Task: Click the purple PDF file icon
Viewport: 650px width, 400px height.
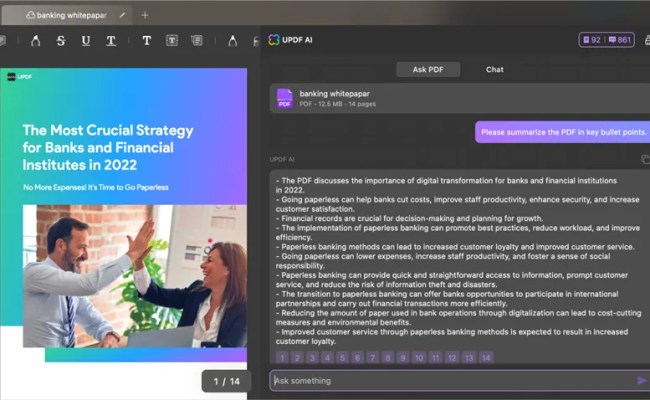Action: tap(284, 98)
